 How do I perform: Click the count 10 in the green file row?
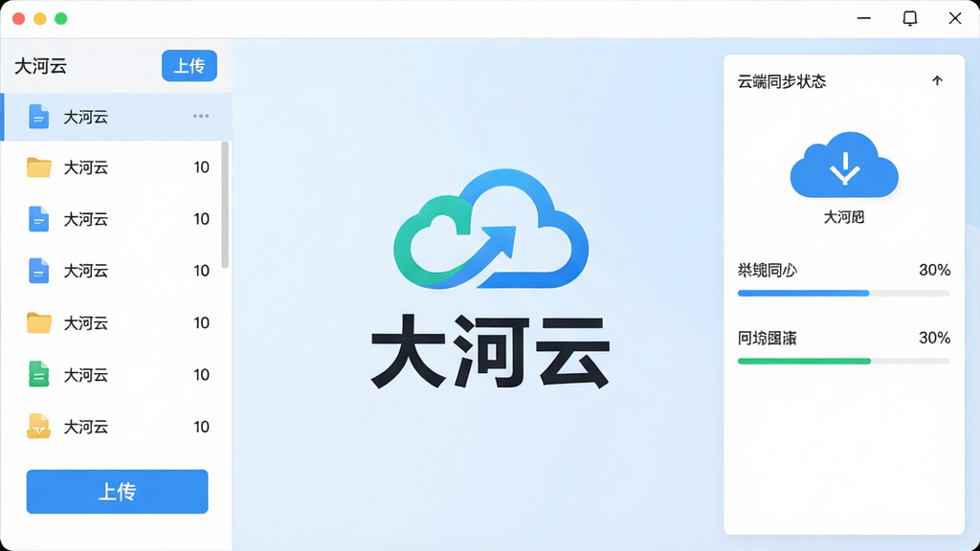(x=201, y=375)
